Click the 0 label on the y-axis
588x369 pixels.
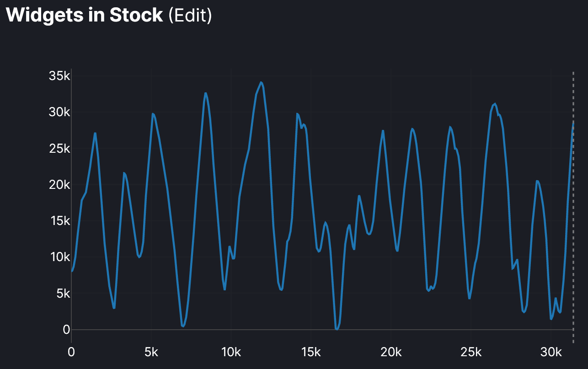tap(66, 329)
